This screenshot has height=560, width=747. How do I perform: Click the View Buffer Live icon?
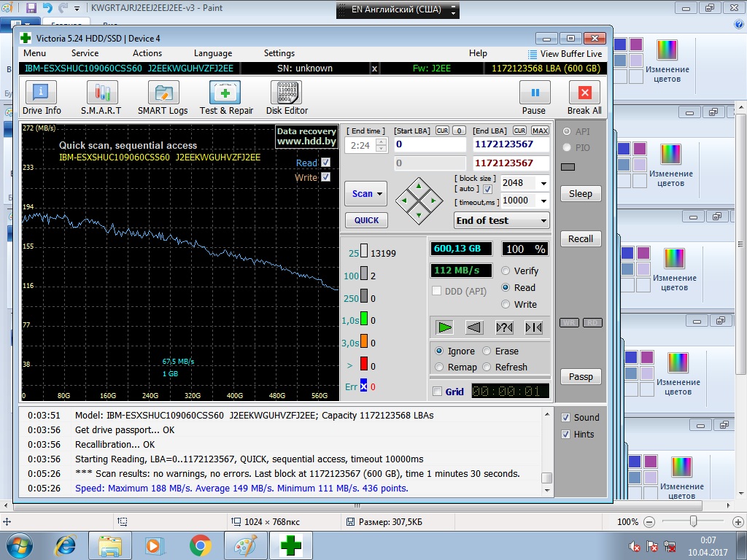pos(532,54)
